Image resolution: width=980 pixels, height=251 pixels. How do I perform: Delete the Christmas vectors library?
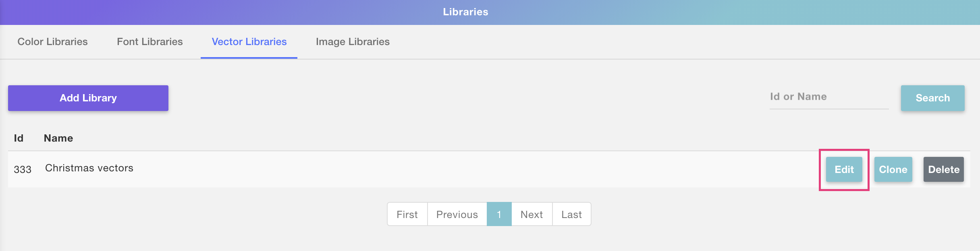pyautogui.click(x=943, y=169)
